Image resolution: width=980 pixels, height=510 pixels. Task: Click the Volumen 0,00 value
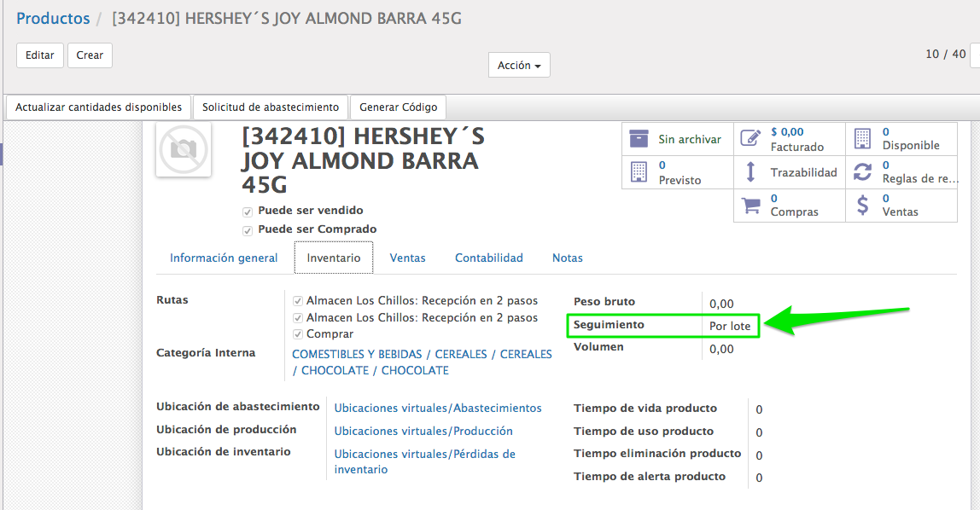point(721,349)
